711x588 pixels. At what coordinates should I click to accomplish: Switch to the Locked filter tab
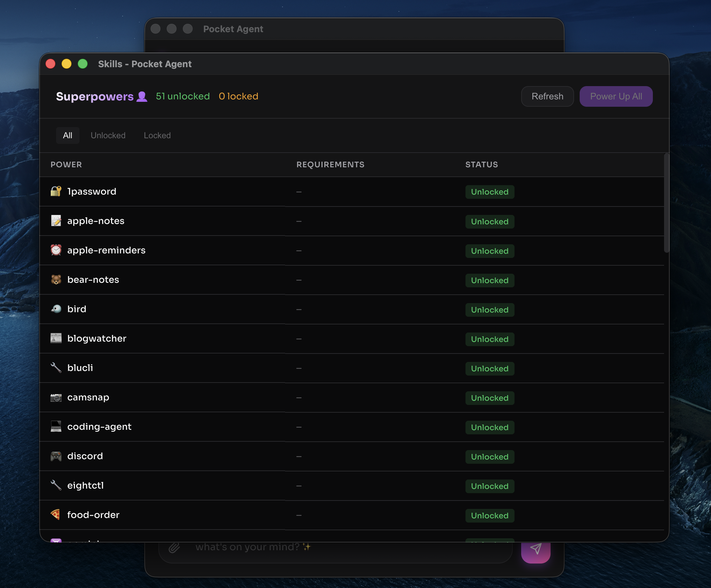[157, 135]
